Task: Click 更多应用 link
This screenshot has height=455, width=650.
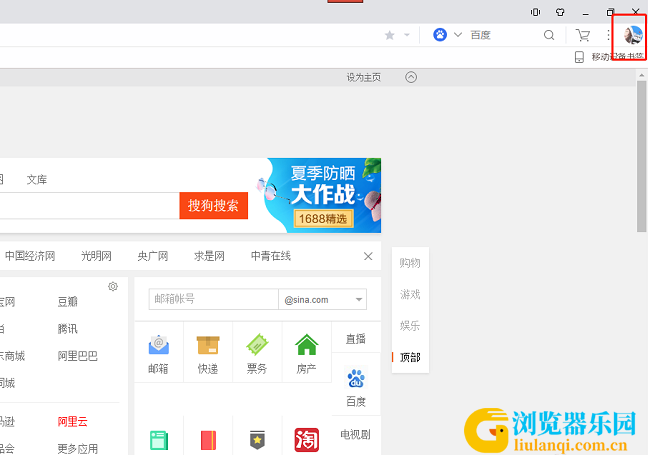Action: pos(78,449)
